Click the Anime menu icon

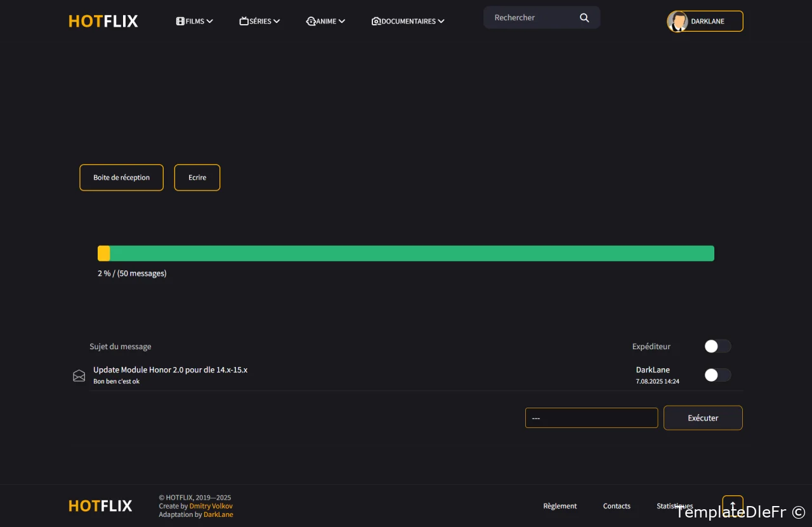pos(311,21)
